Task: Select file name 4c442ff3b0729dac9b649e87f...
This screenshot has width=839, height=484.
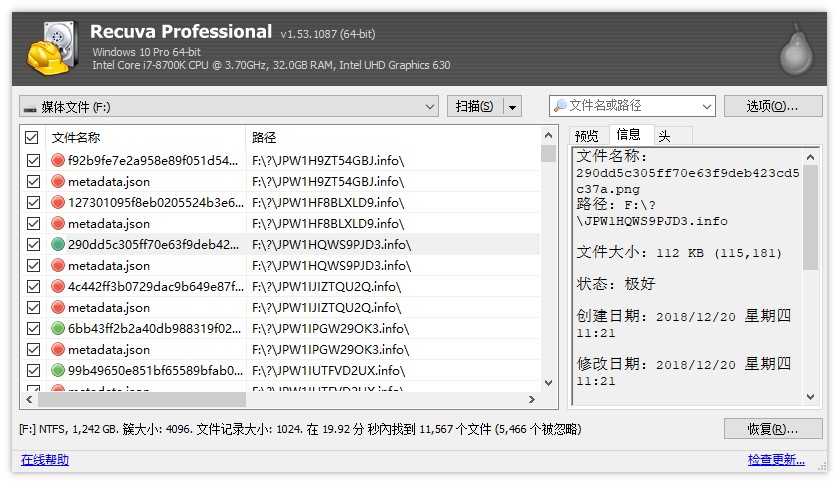Action: pyautogui.click(x=155, y=286)
